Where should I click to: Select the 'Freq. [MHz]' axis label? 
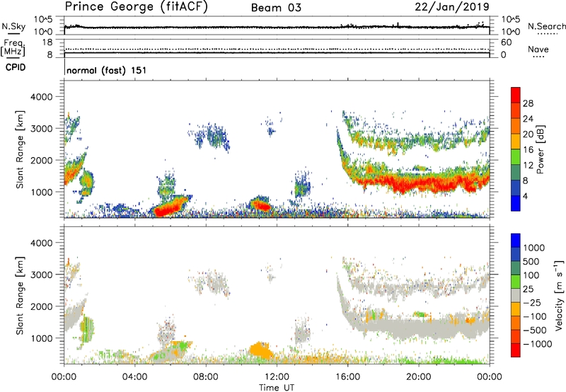13,48
